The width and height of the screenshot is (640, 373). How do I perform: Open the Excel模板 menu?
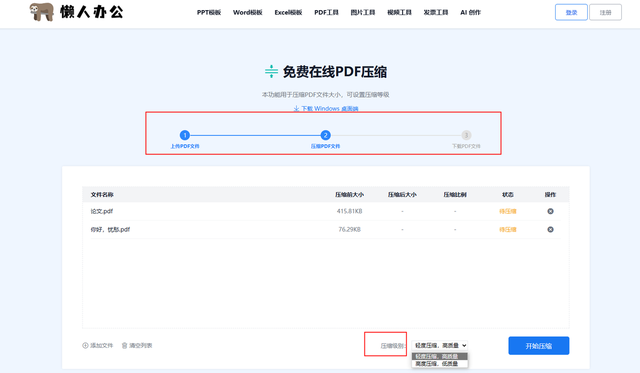pos(288,12)
